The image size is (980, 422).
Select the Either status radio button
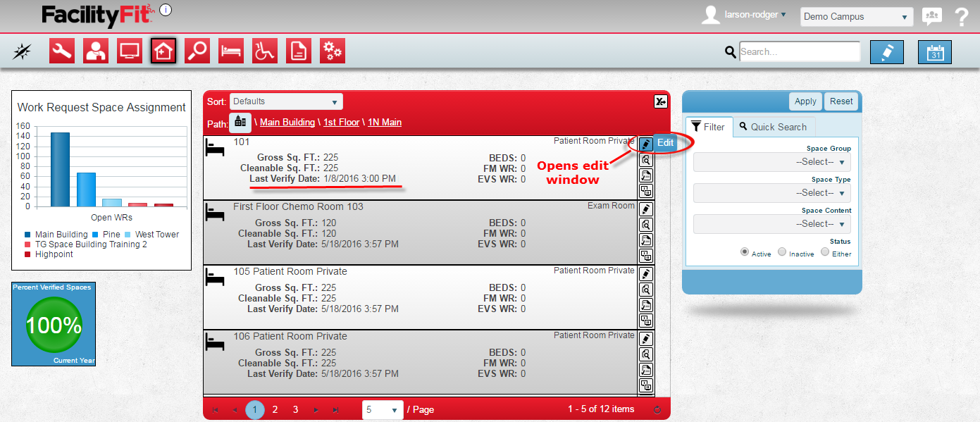coord(825,252)
